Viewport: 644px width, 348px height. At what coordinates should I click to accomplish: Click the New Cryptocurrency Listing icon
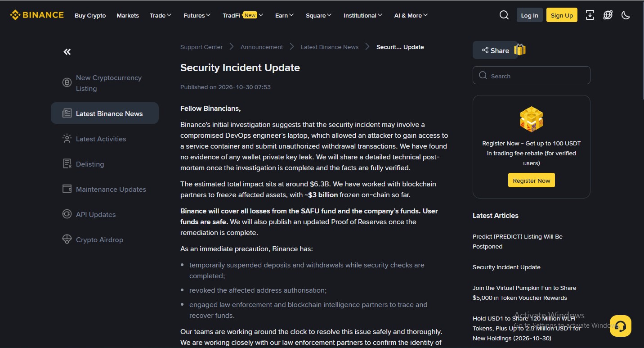tap(67, 82)
